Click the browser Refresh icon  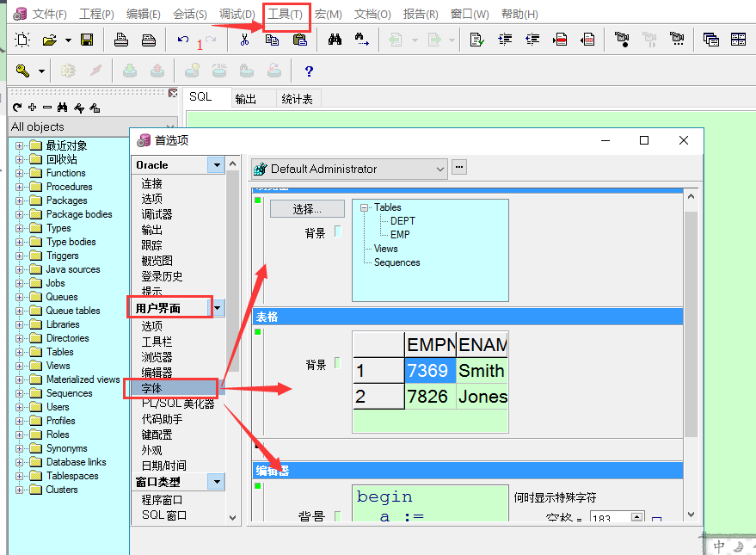click(17, 108)
